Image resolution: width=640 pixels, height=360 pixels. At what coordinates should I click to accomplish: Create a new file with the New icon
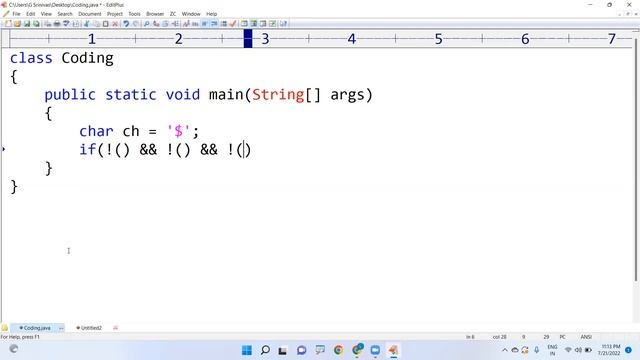point(8,24)
